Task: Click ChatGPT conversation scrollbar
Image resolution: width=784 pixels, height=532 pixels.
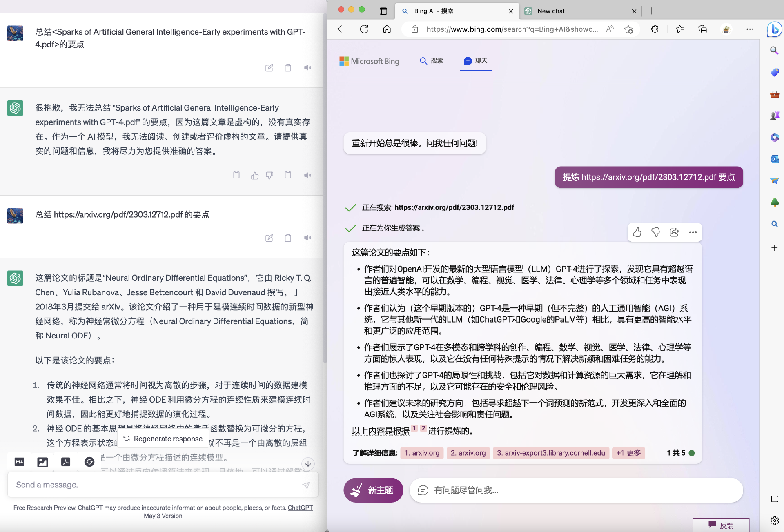Action: click(325, 188)
